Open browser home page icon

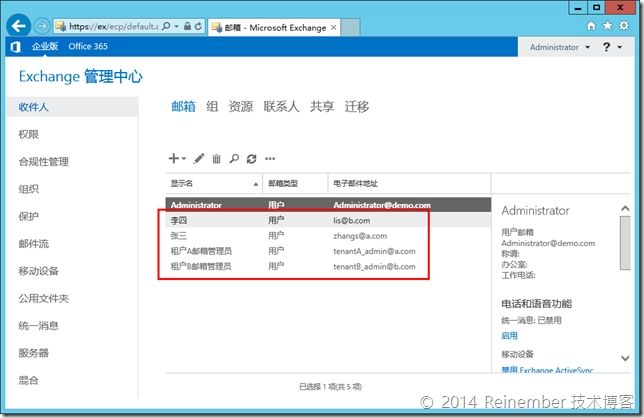pos(591,26)
